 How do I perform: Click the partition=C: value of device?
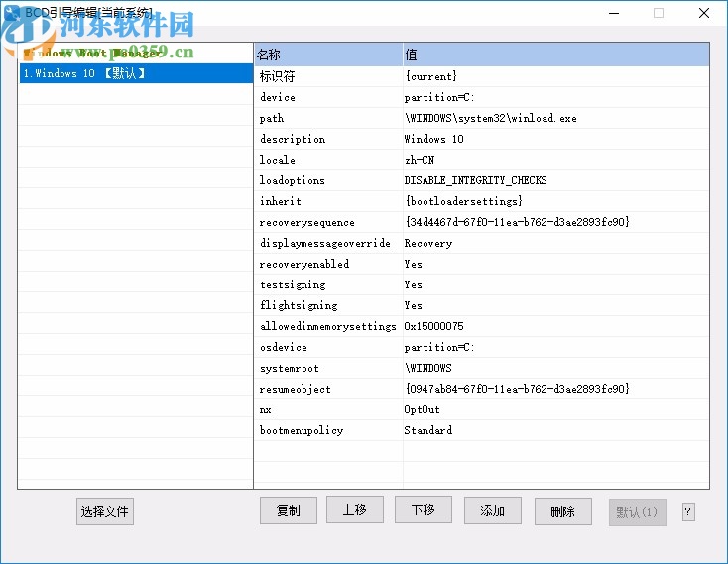[x=439, y=97]
